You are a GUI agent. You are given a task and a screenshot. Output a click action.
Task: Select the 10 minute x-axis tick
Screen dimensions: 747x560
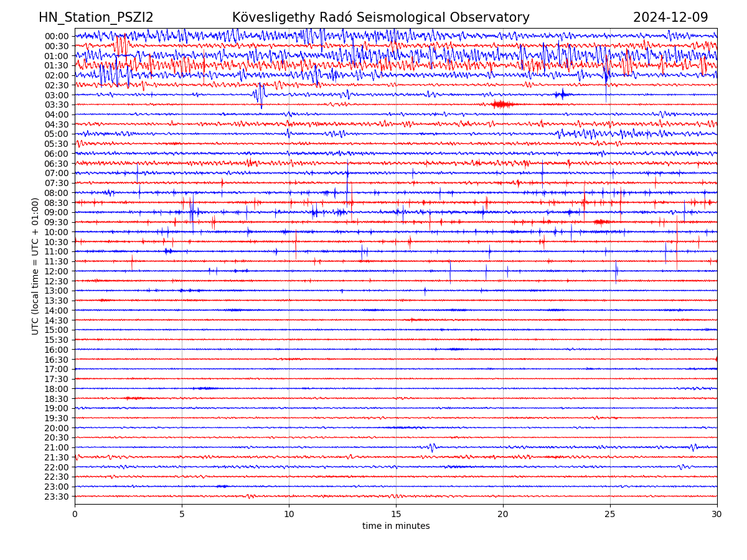(289, 515)
